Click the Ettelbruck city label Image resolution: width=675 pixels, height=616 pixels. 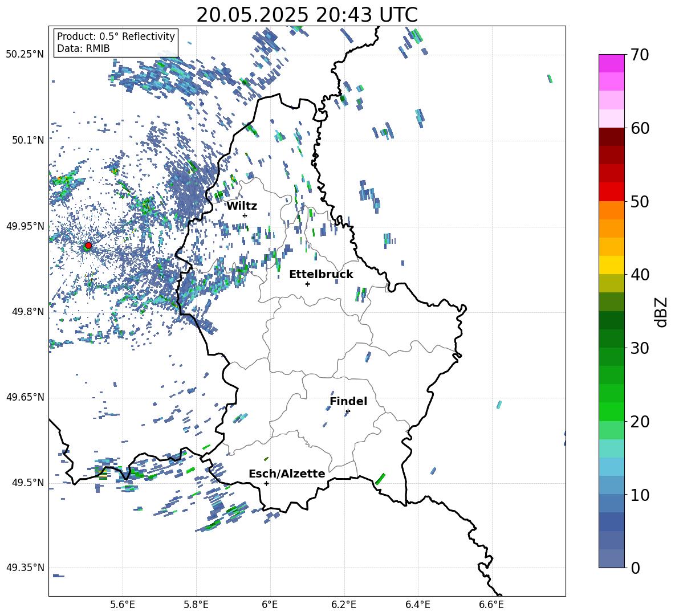point(321,275)
